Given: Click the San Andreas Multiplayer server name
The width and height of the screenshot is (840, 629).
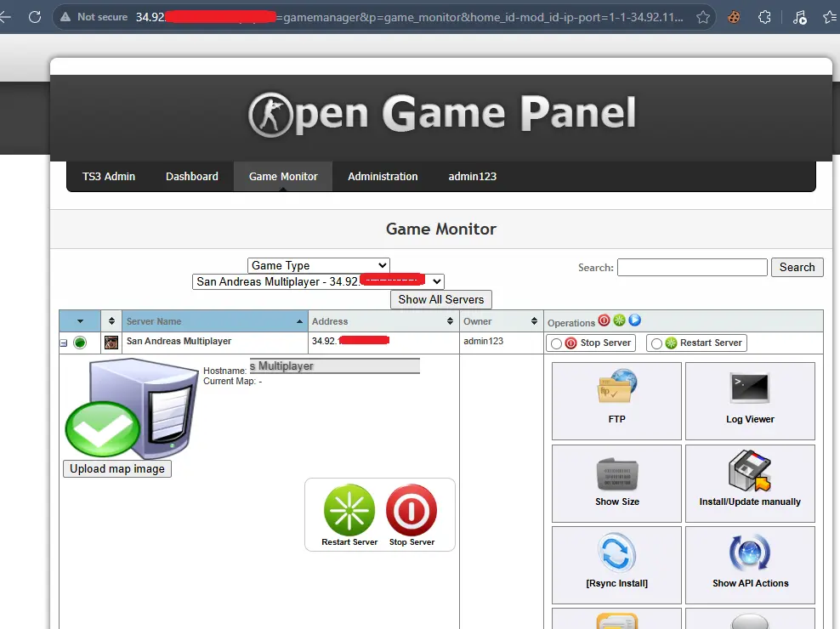Looking at the screenshot, I should pyautogui.click(x=179, y=341).
